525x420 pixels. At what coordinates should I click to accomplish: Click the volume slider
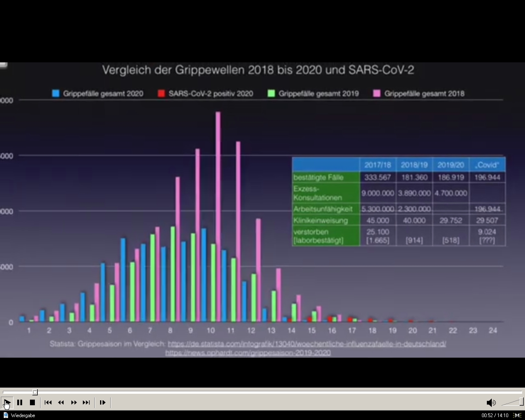point(513,402)
